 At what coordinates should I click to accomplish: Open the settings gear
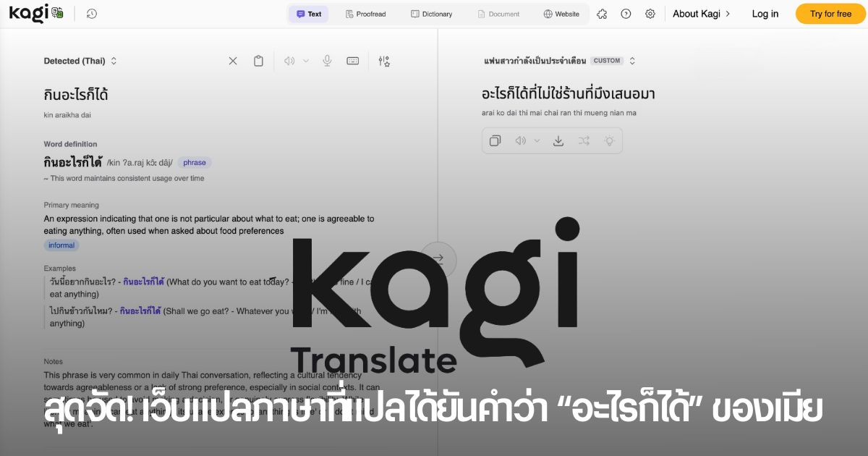[650, 13]
